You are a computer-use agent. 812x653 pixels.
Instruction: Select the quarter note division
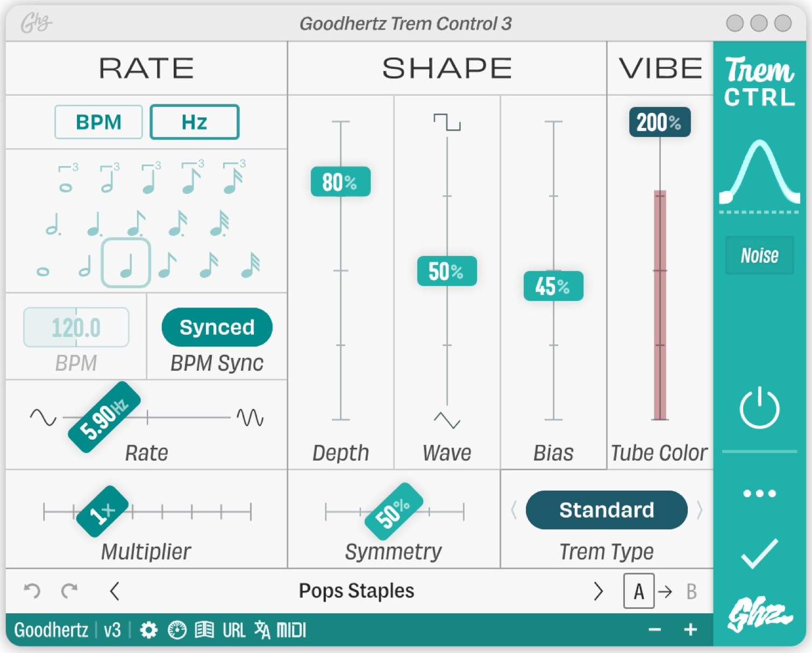pyautogui.click(x=126, y=263)
